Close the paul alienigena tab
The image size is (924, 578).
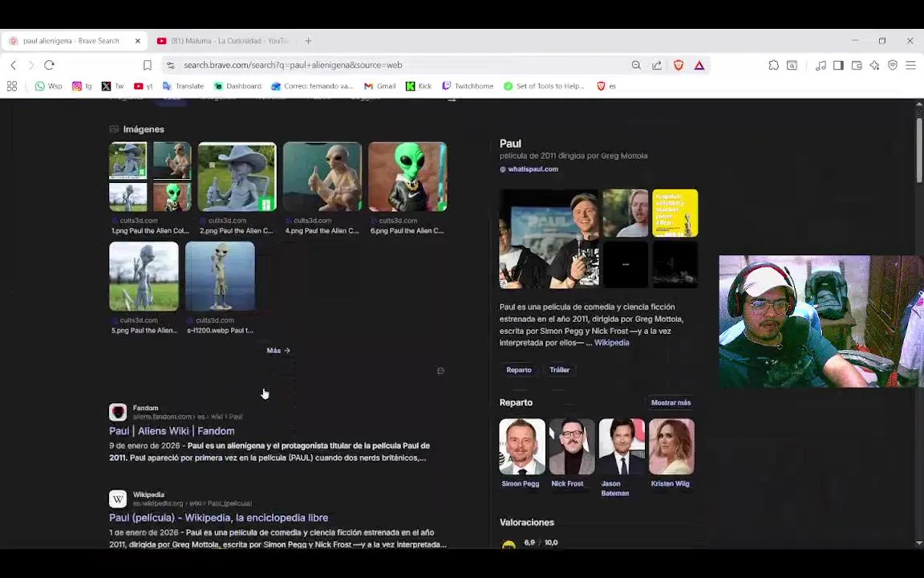point(138,41)
